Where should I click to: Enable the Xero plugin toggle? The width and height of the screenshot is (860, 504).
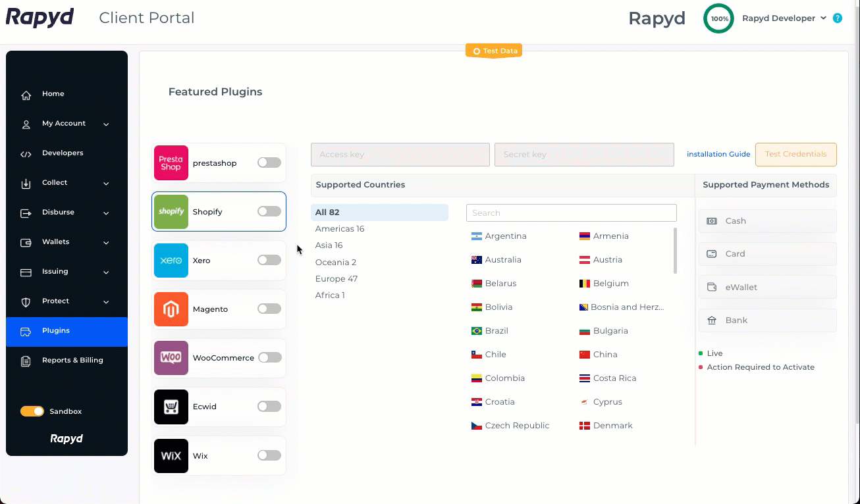tap(269, 260)
